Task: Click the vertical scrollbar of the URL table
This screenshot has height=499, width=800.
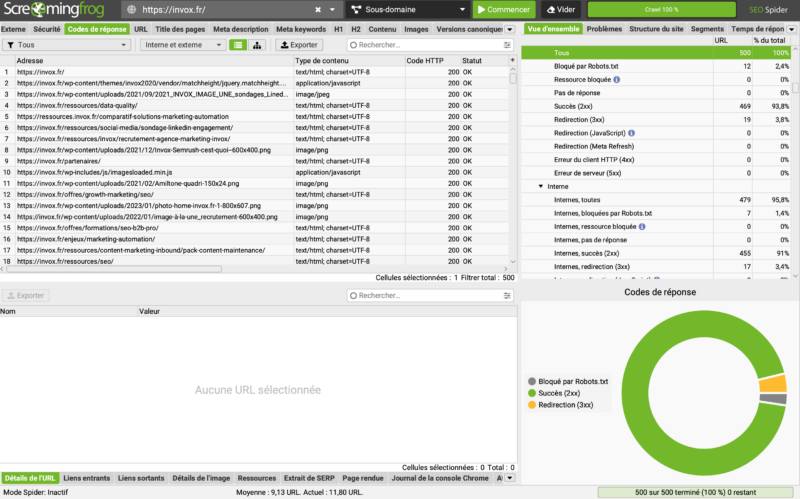Action: point(513,79)
